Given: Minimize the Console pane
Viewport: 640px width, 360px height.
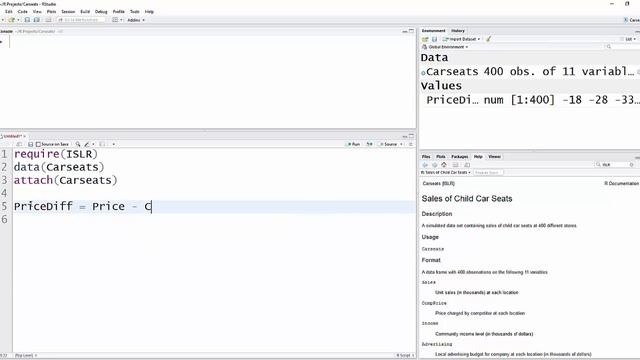Looking at the screenshot, I should point(404,31).
